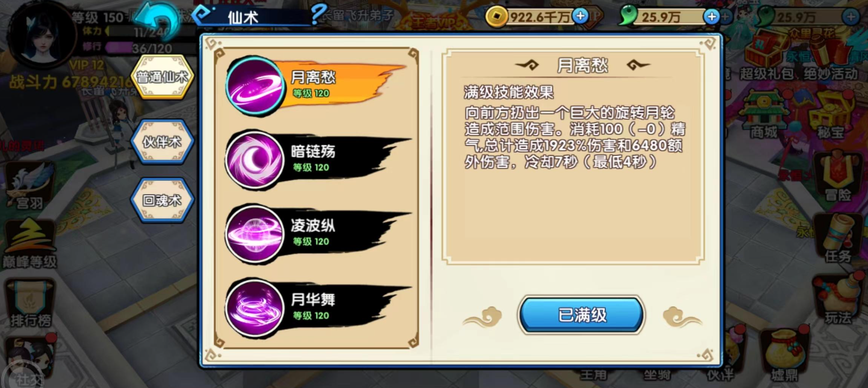The height and width of the screenshot is (388, 868).
Task: Open the question mark help icon
Action: coord(318,14)
